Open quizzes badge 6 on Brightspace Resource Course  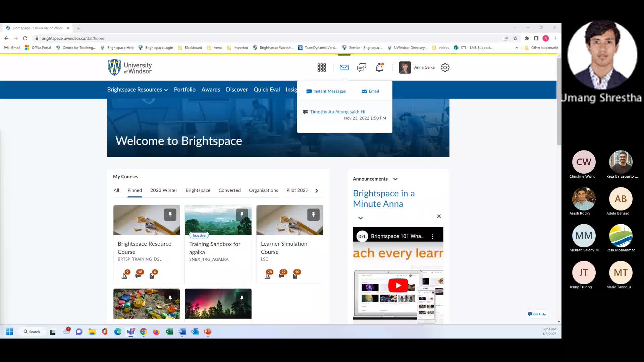tap(153, 274)
